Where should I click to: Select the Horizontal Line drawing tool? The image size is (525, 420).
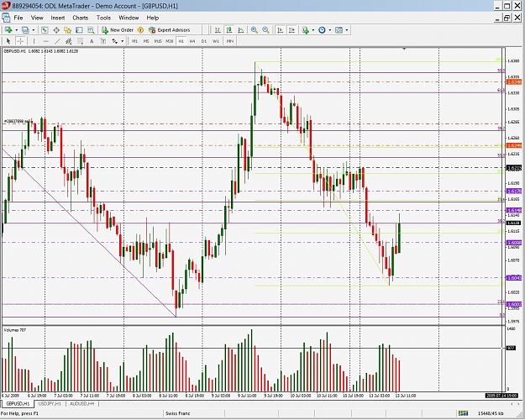click(46, 41)
